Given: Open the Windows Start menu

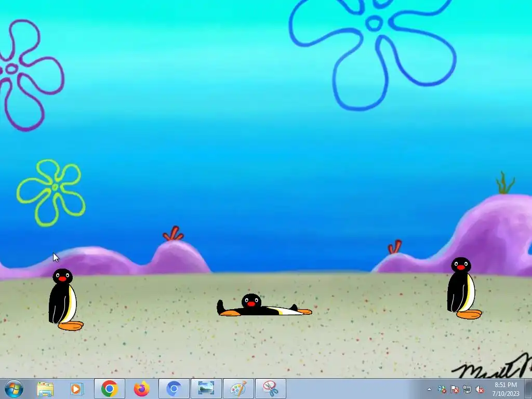Looking at the screenshot, I should (14, 389).
